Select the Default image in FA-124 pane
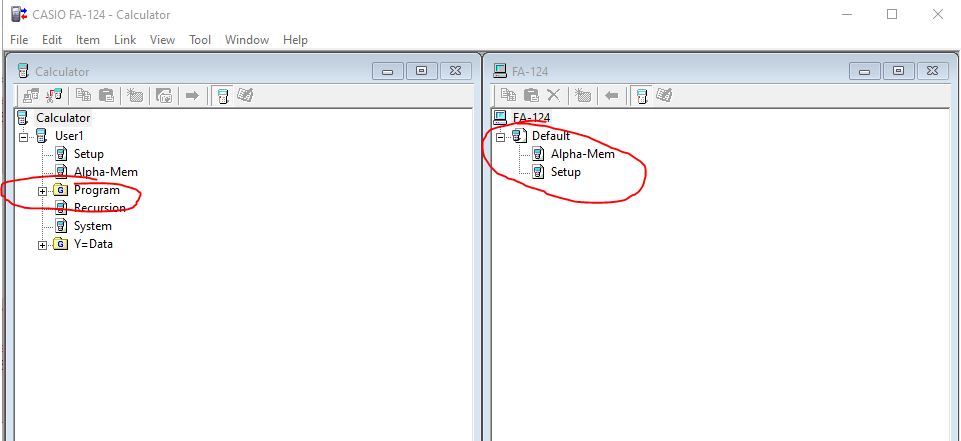961x441 pixels. pyautogui.click(x=550, y=136)
